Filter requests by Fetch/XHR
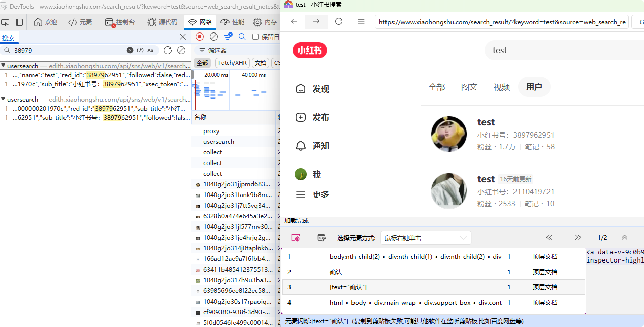 point(232,63)
